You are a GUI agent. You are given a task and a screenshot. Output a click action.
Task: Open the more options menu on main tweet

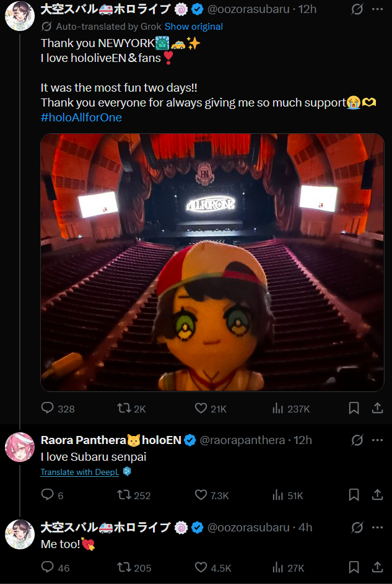click(377, 9)
